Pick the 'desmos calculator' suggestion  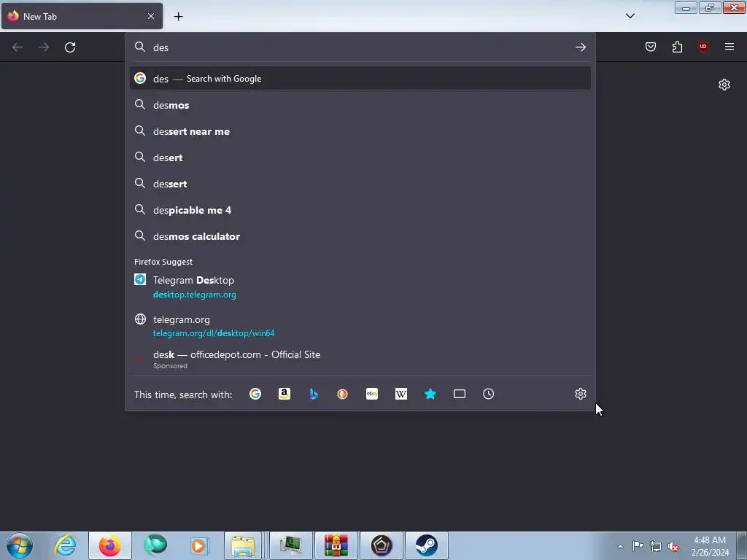click(x=360, y=236)
